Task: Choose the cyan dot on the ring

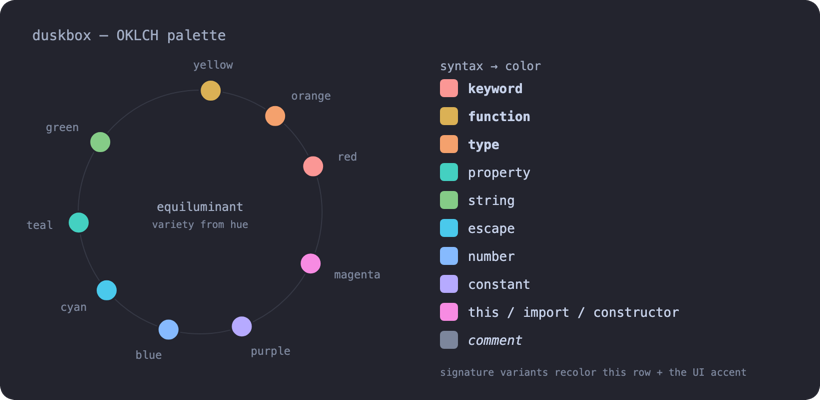Action: [x=107, y=290]
